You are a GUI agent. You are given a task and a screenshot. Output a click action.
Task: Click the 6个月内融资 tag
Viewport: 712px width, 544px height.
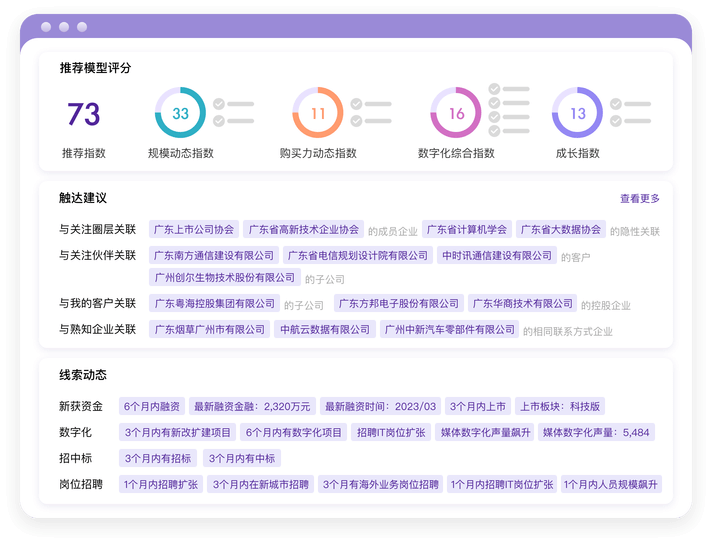(152, 406)
